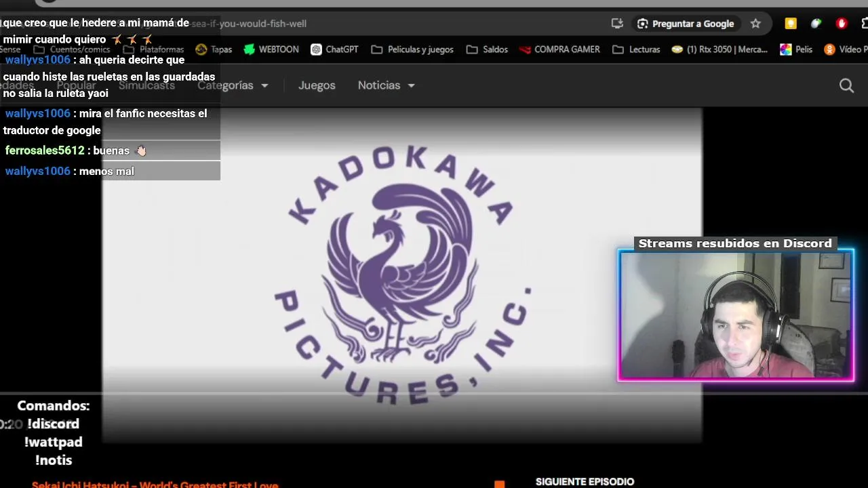The image size is (868, 488).
Task: Open the Saldos bookmark folder
Action: point(487,49)
